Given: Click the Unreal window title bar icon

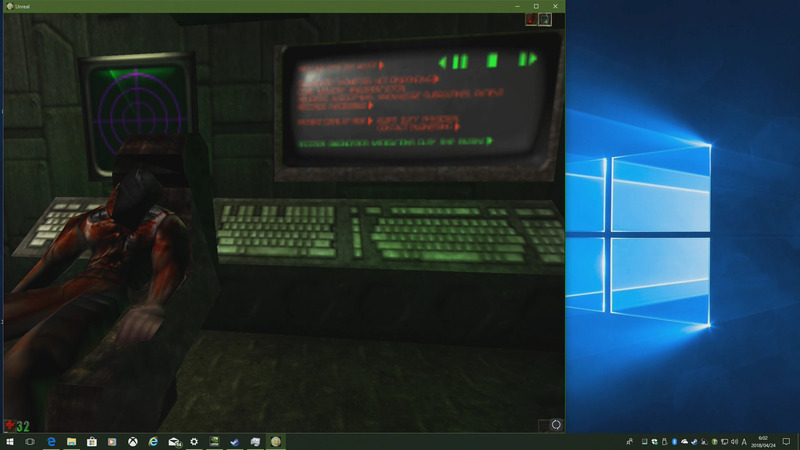Looking at the screenshot, I should tap(10, 6).
